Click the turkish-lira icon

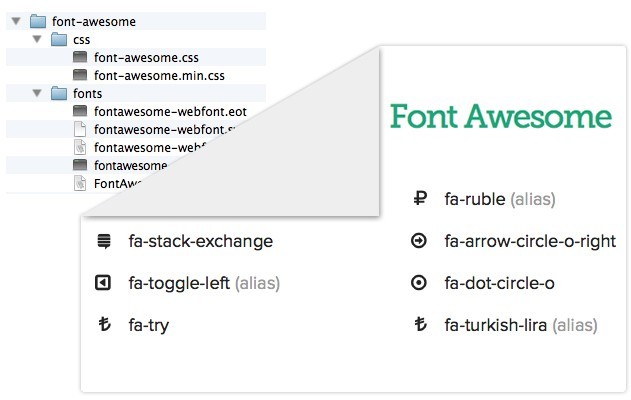(x=419, y=325)
